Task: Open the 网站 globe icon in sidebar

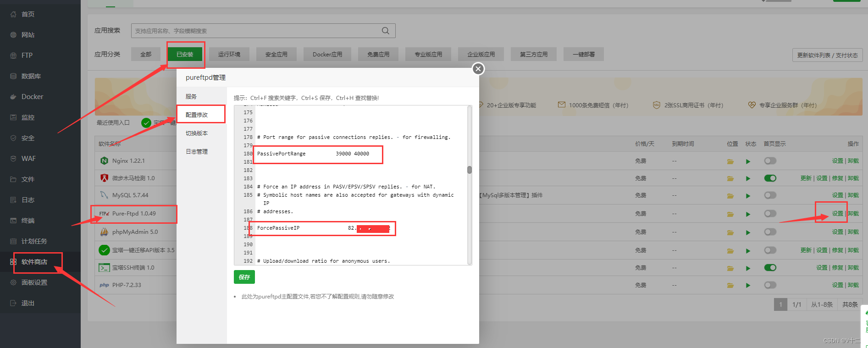Action: pyautogui.click(x=13, y=35)
